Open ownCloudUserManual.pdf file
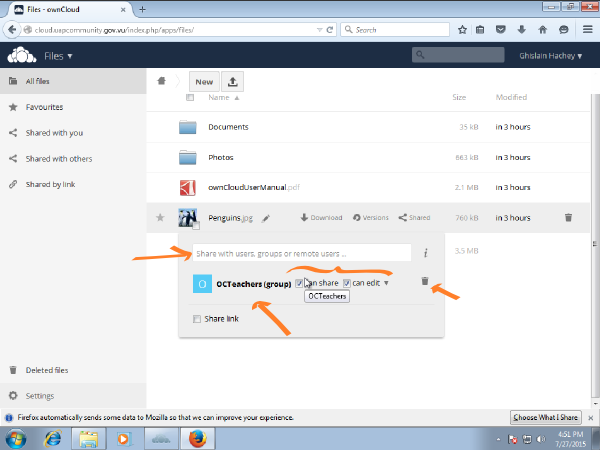600x450 pixels. coord(254,188)
